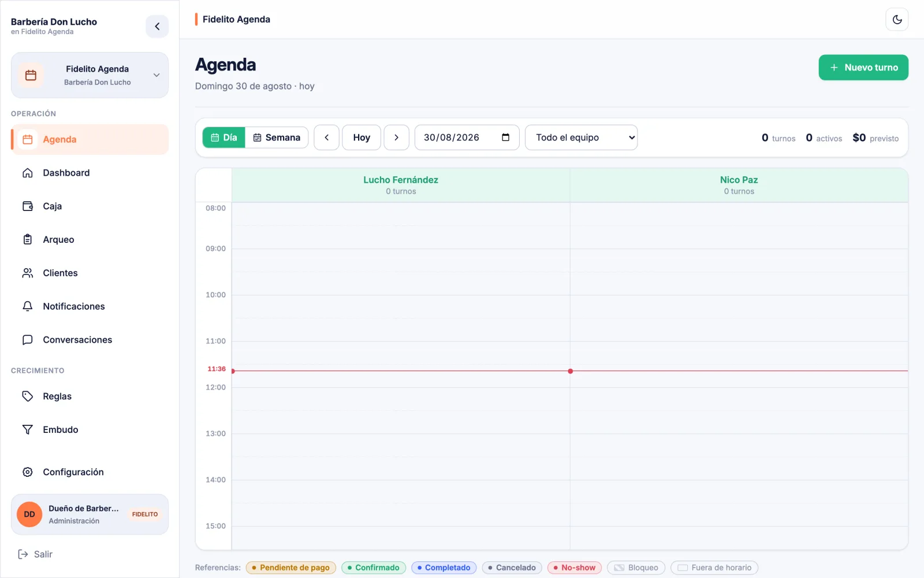Click the Clientes people icon

point(28,273)
